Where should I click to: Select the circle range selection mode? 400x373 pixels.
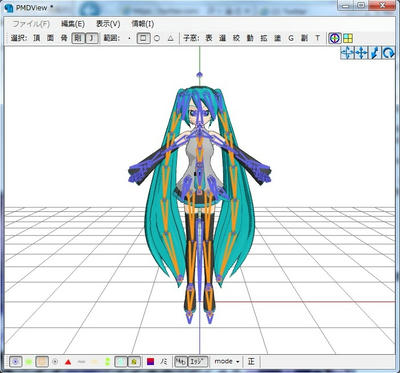[157, 38]
